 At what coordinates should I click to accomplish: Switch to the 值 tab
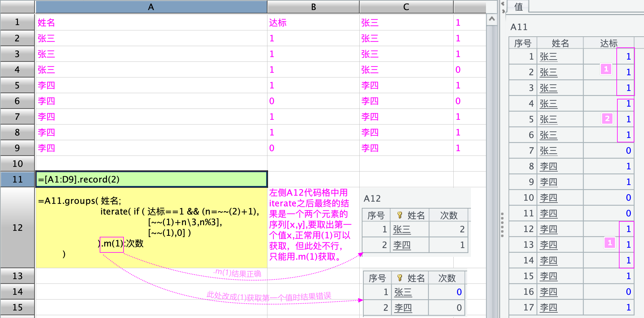[x=519, y=7]
